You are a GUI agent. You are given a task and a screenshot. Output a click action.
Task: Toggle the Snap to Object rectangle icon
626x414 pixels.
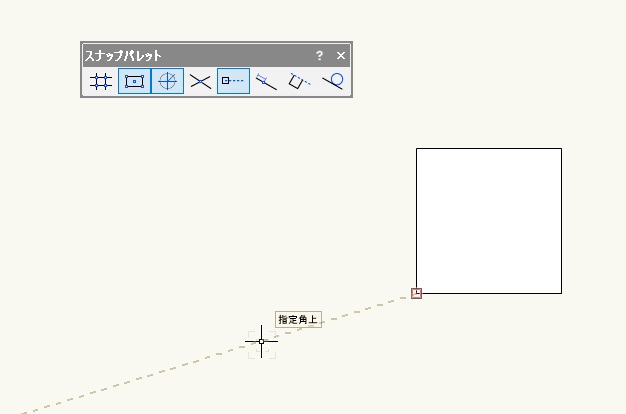coord(134,81)
